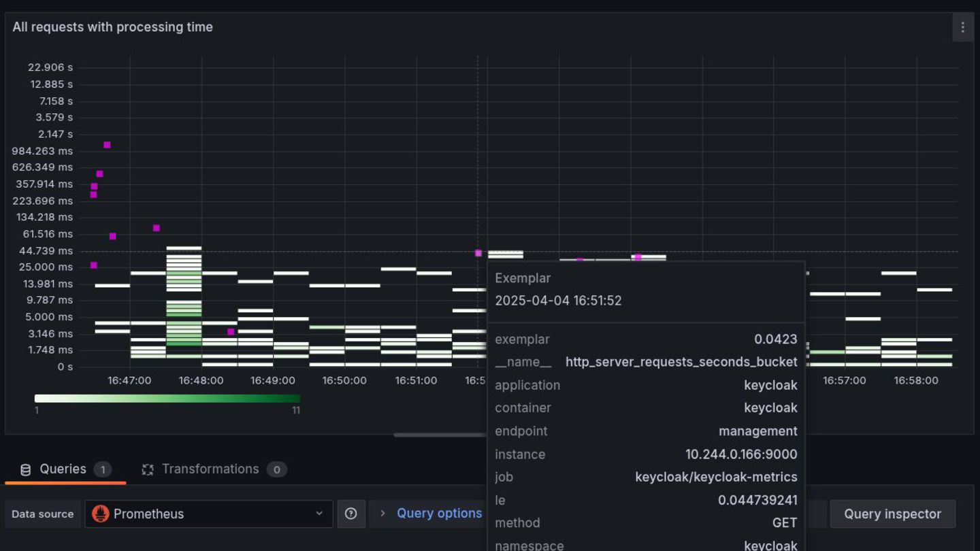
Task: Open the Query inspector
Action: click(893, 514)
